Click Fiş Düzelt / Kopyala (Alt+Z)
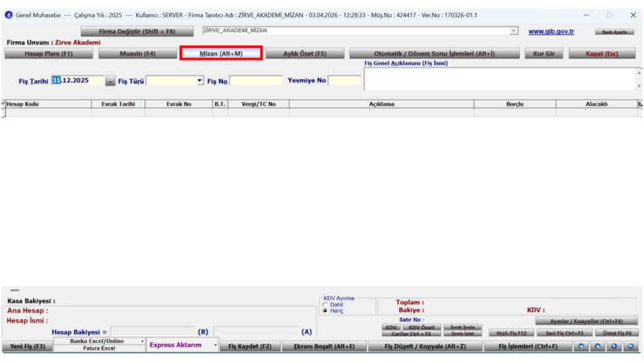644x362 pixels. click(x=425, y=346)
